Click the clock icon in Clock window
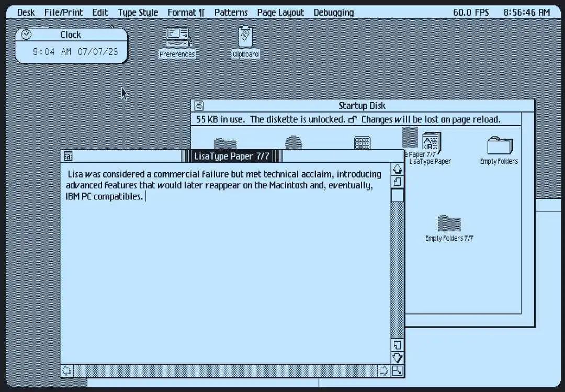This screenshot has width=565, height=392. click(x=26, y=35)
